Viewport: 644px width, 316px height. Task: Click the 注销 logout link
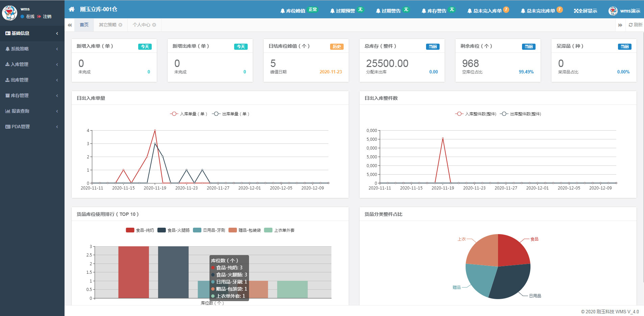[44, 16]
